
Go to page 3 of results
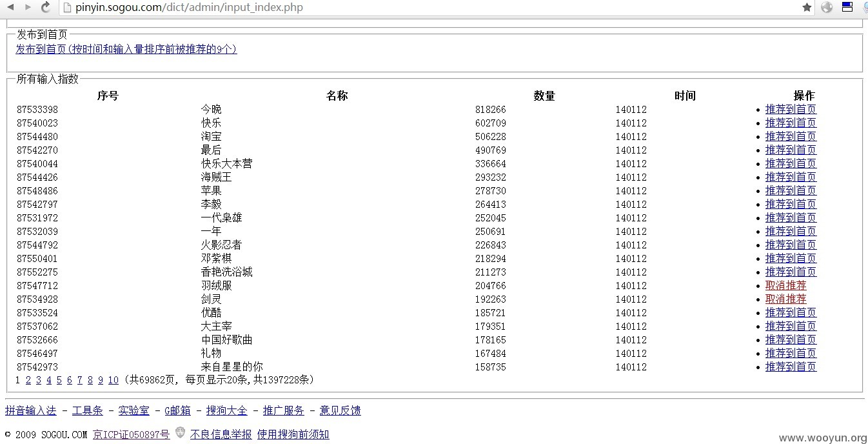(x=39, y=380)
